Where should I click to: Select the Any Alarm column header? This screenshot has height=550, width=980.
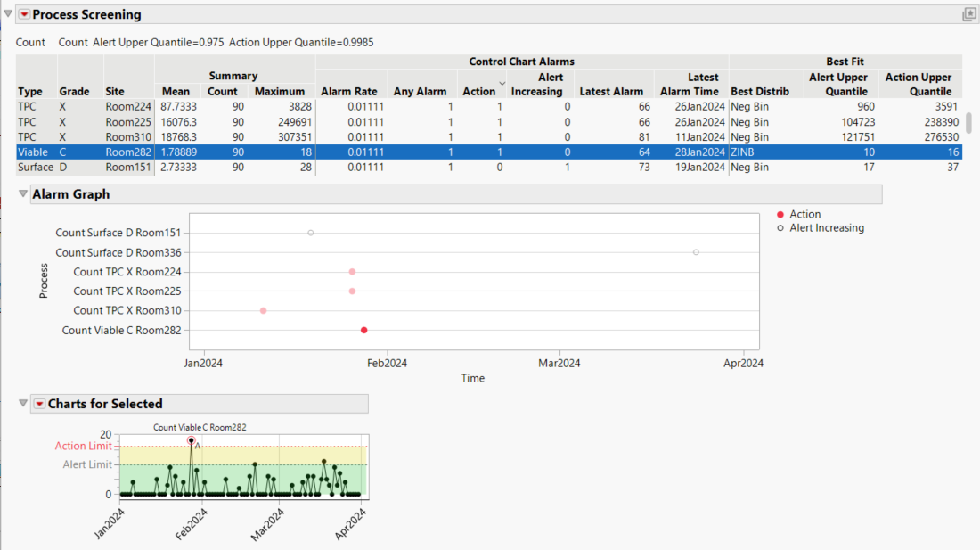[x=420, y=91]
